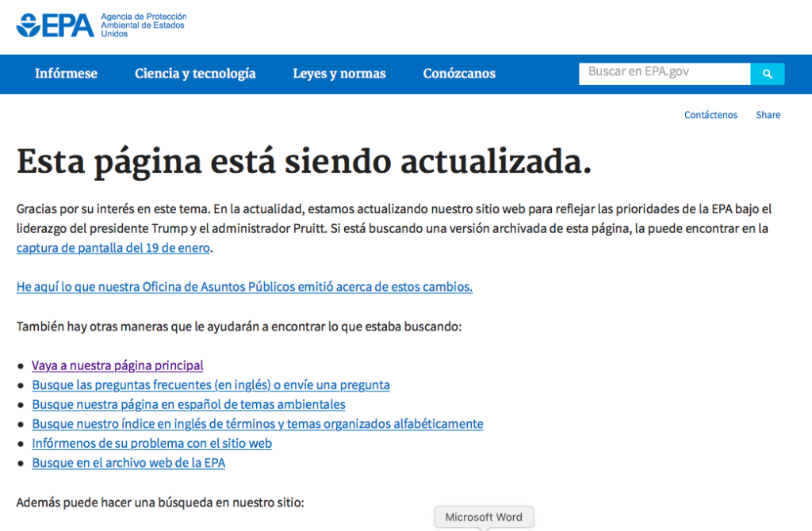Click Agencia de Protección Ambiental header text
This screenshot has height=531, width=812.
(144, 25)
